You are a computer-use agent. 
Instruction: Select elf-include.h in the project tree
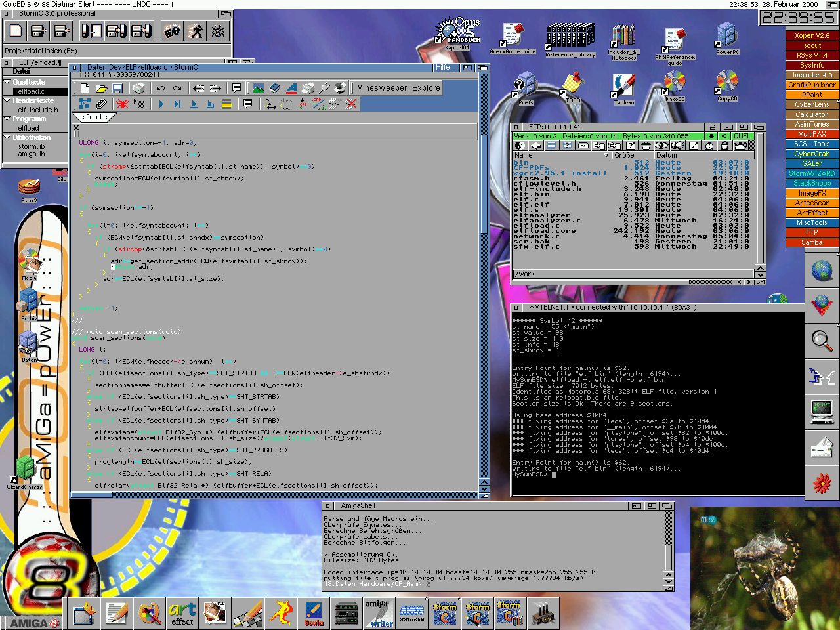click(37, 110)
